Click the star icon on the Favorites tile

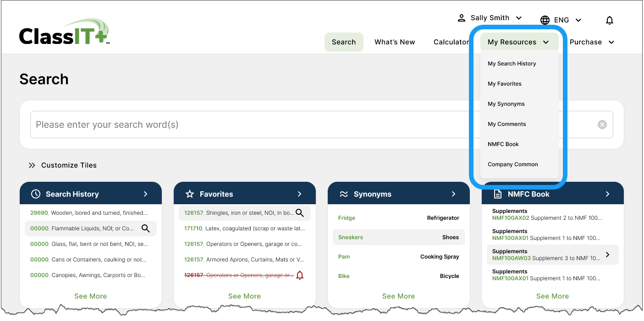click(190, 193)
